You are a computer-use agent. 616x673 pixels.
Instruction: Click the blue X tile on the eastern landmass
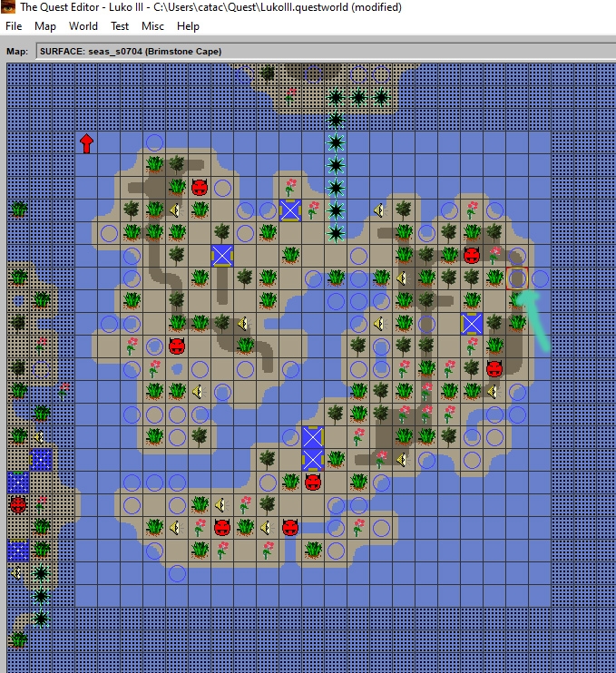(472, 323)
